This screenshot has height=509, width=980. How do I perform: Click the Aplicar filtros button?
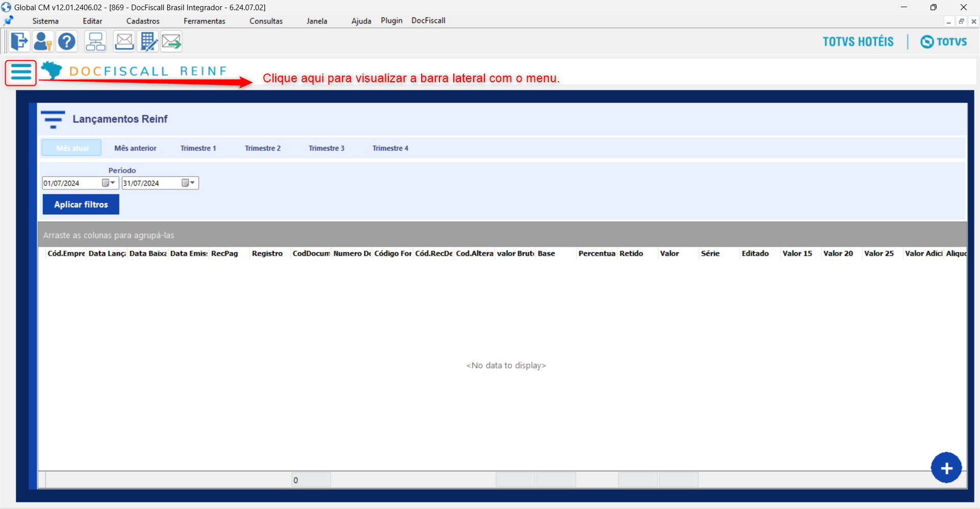coord(81,204)
